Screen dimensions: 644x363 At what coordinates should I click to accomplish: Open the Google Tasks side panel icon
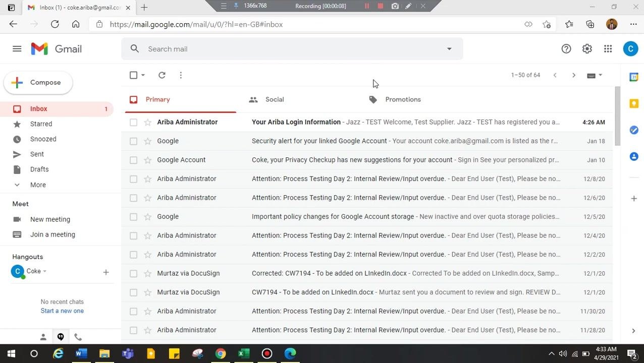pos(634,130)
